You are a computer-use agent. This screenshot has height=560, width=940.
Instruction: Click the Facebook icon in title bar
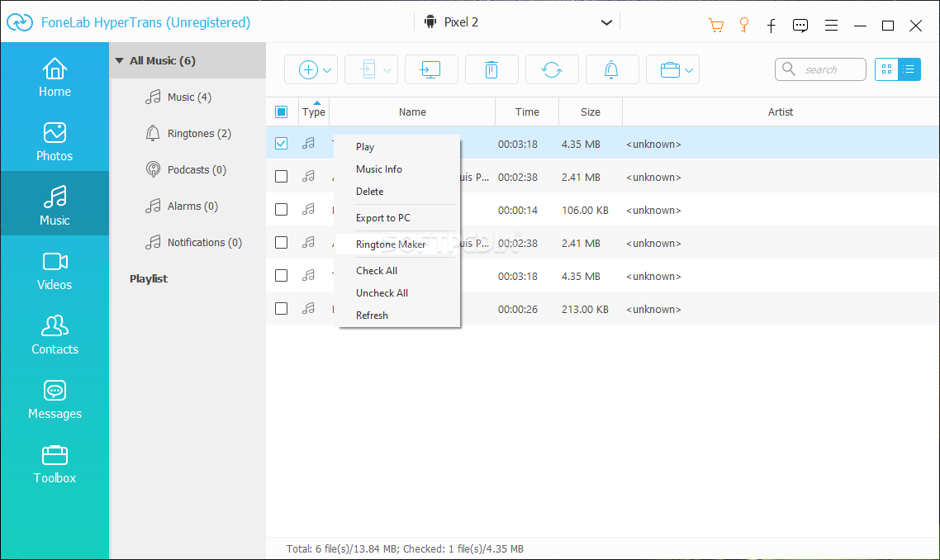(771, 25)
